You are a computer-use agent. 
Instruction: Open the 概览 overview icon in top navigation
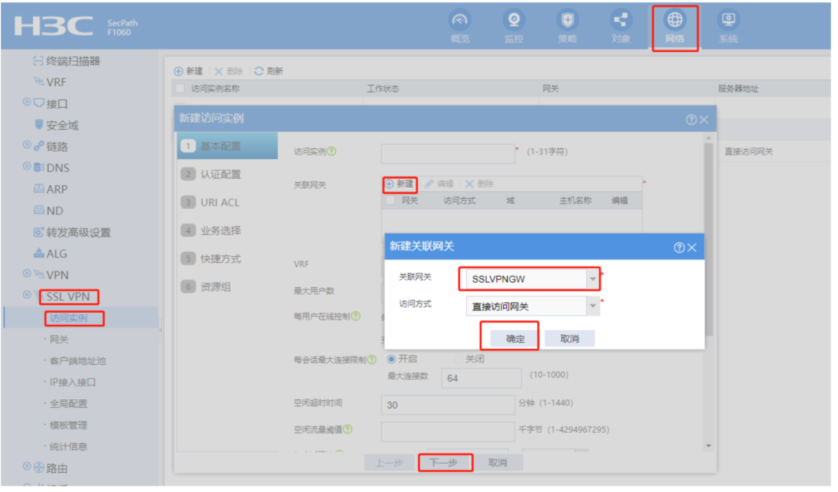click(460, 20)
